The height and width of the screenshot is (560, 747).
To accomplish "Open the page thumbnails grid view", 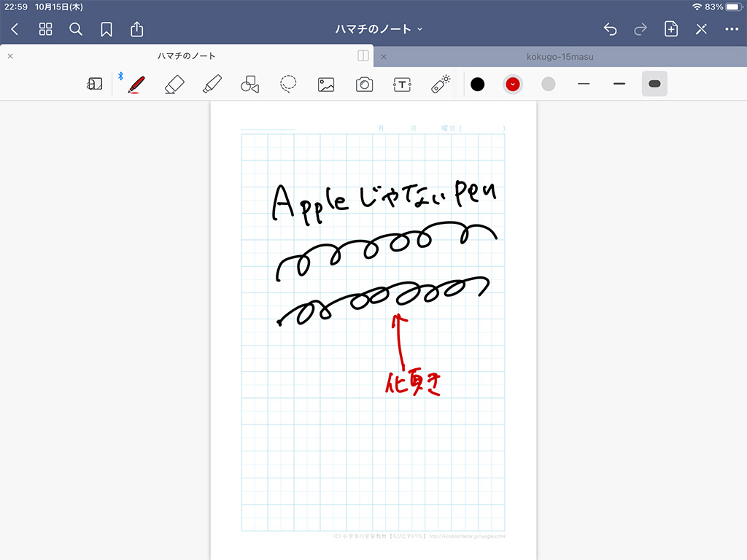I will [x=45, y=29].
